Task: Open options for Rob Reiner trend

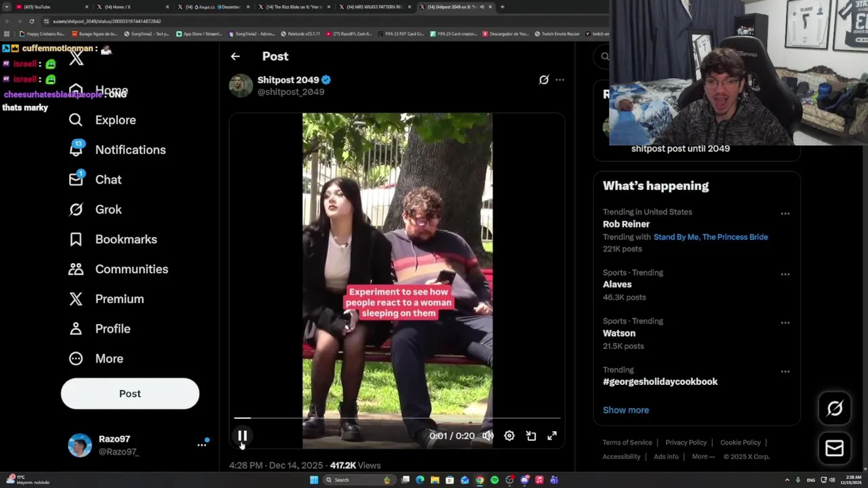Action: pyautogui.click(x=785, y=213)
